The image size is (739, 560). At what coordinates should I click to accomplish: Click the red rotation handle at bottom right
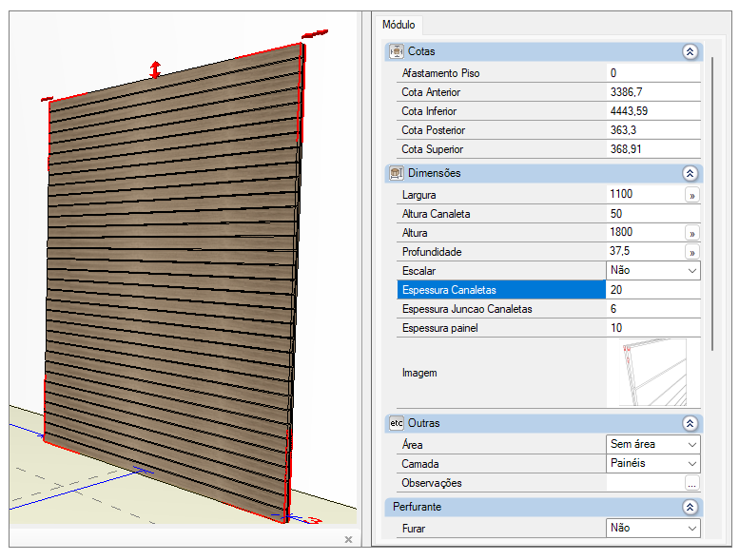coord(315,520)
